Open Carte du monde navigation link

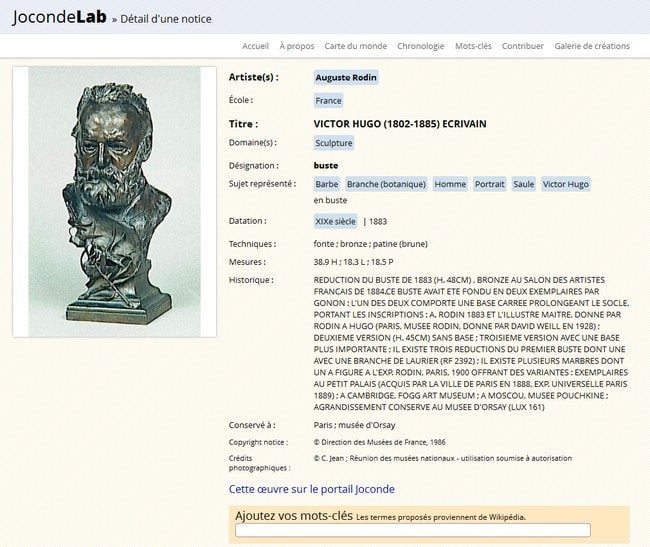[x=356, y=46]
